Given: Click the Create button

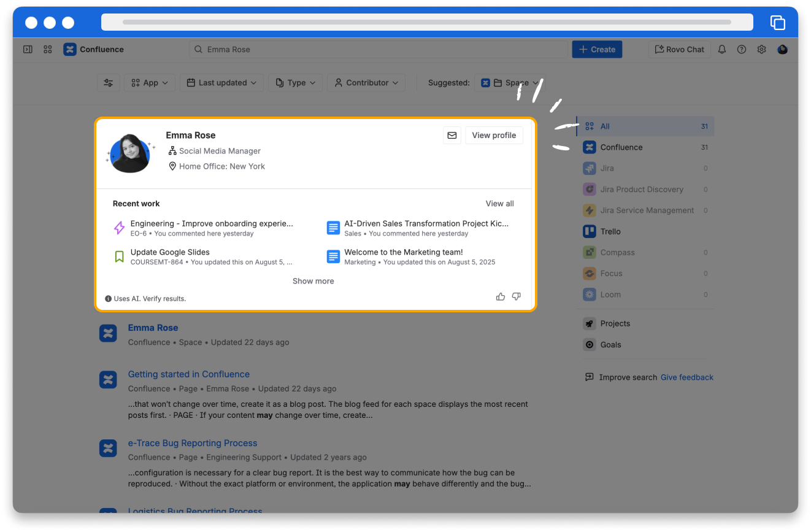Looking at the screenshot, I should point(597,50).
